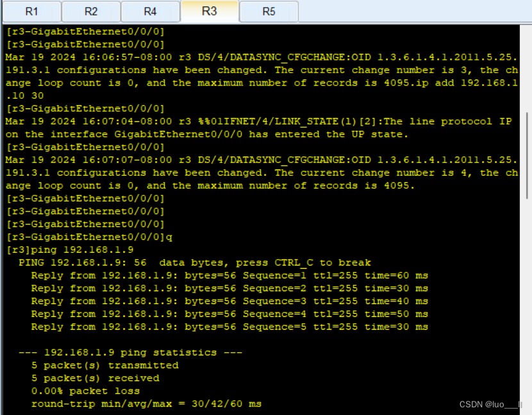Click the 'Mar 19 2024 16:07:07-08:00' log line
The width and height of the screenshot is (532, 415).
click(x=262, y=160)
